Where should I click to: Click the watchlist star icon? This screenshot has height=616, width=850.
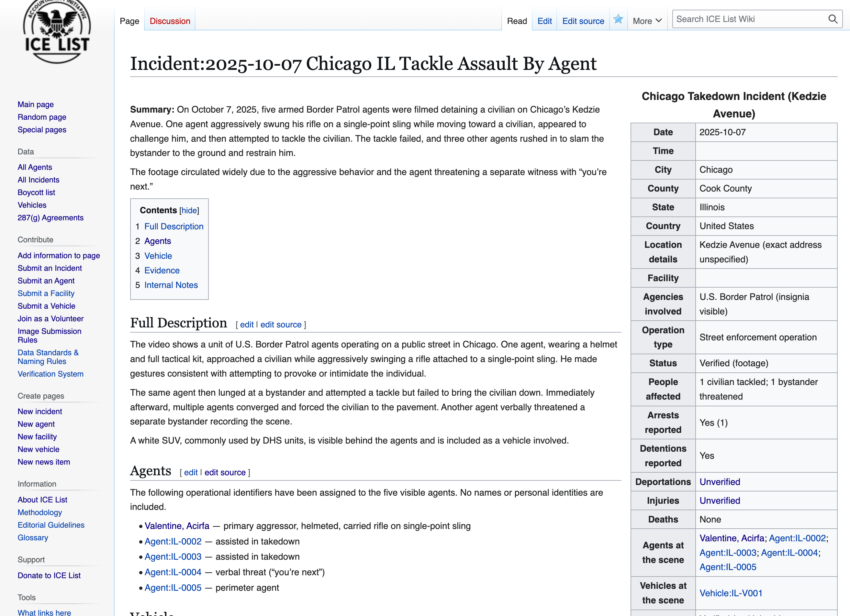pos(618,19)
